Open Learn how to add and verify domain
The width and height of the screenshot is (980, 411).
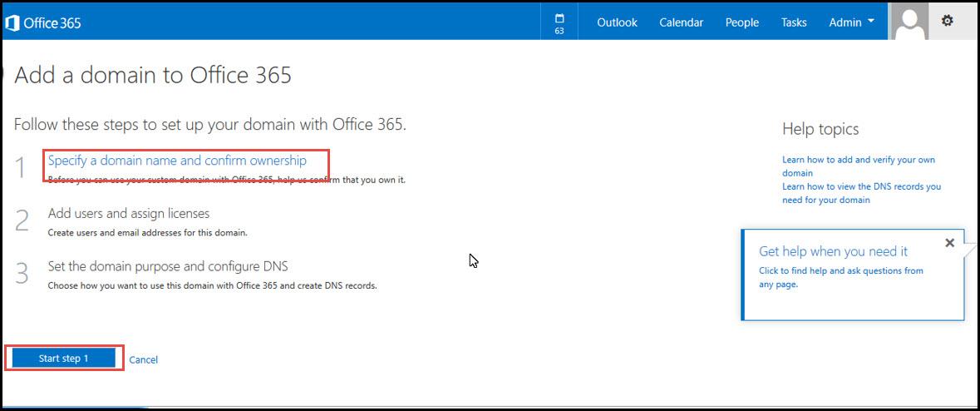(858, 166)
